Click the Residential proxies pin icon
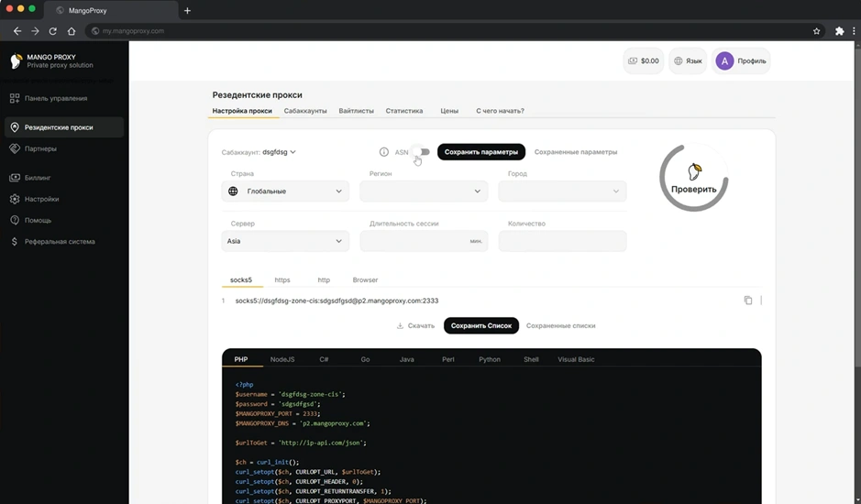861x504 pixels. [x=15, y=127]
